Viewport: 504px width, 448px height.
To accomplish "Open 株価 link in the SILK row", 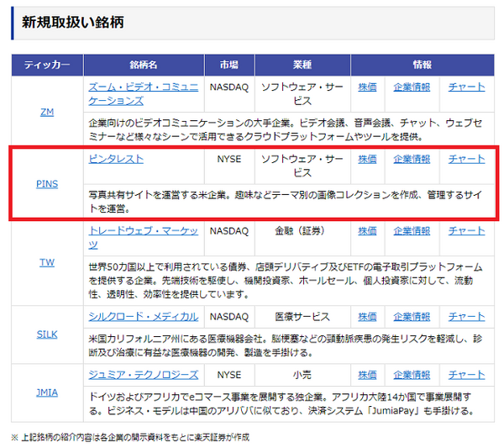I will coord(367,317).
